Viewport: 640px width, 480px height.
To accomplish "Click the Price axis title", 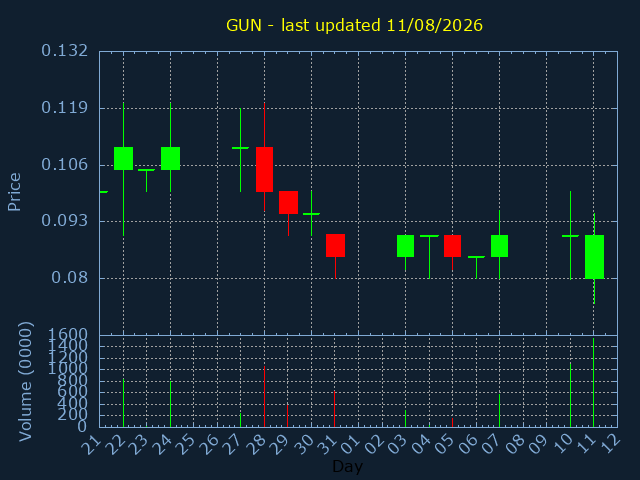I will tap(14, 192).
